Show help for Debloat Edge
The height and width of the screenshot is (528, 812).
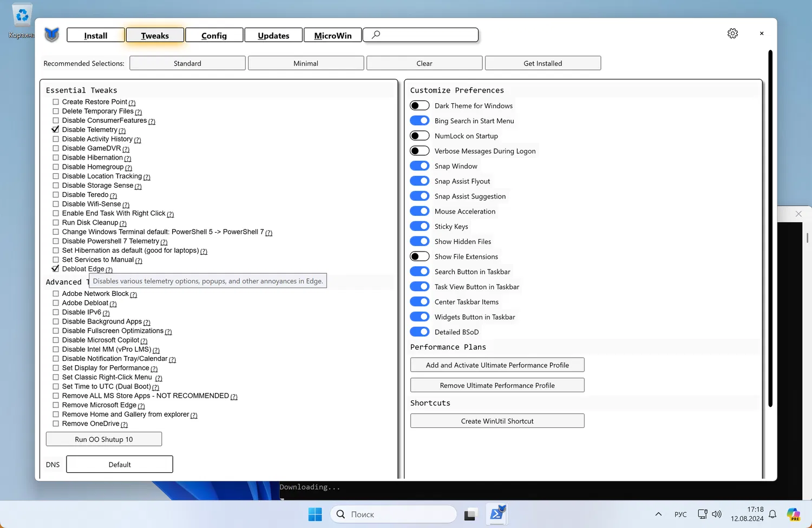pyautogui.click(x=109, y=270)
